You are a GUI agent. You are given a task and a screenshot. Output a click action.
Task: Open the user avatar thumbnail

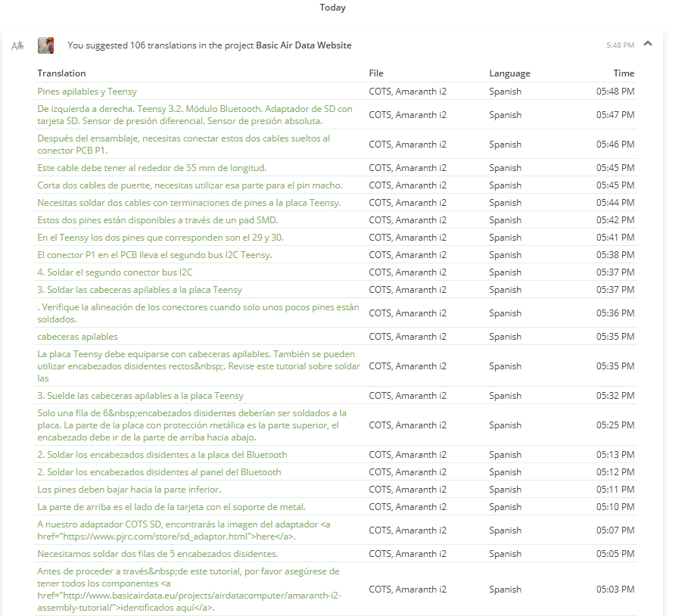[x=45, y=45]
